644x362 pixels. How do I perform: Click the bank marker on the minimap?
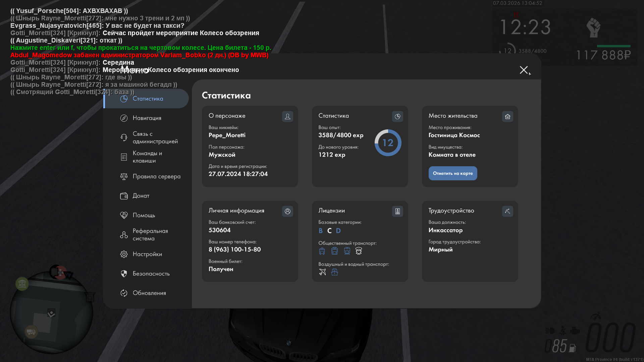pos(22,284)
